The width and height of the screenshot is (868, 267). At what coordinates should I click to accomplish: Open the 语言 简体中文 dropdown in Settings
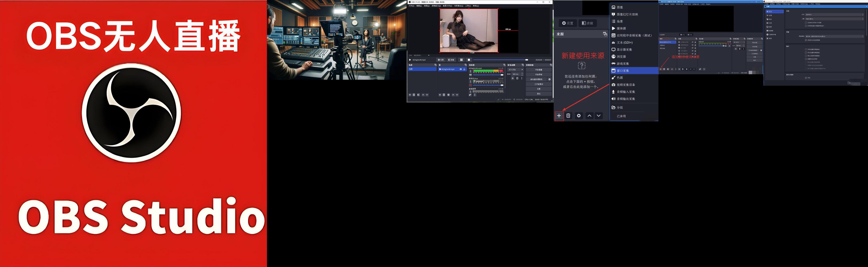[834, 14]
